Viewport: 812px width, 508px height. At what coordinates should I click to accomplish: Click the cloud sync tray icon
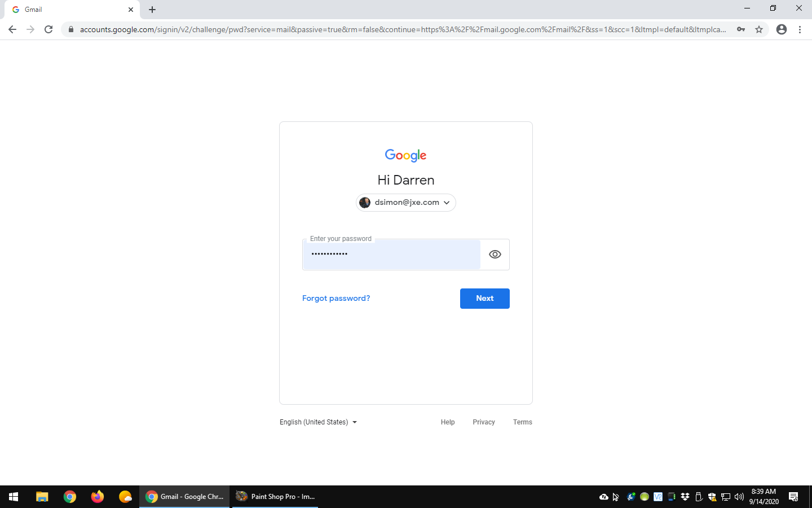point(604,497)
